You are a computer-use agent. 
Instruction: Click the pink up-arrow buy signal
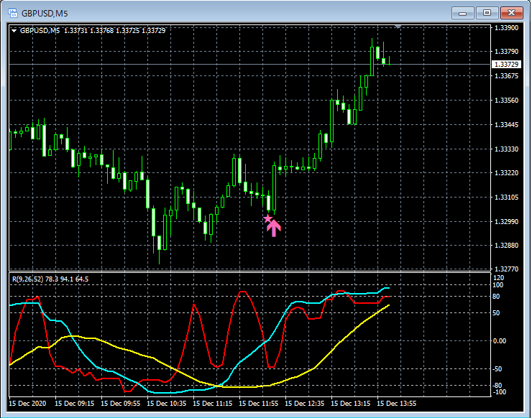coord(274,228)
